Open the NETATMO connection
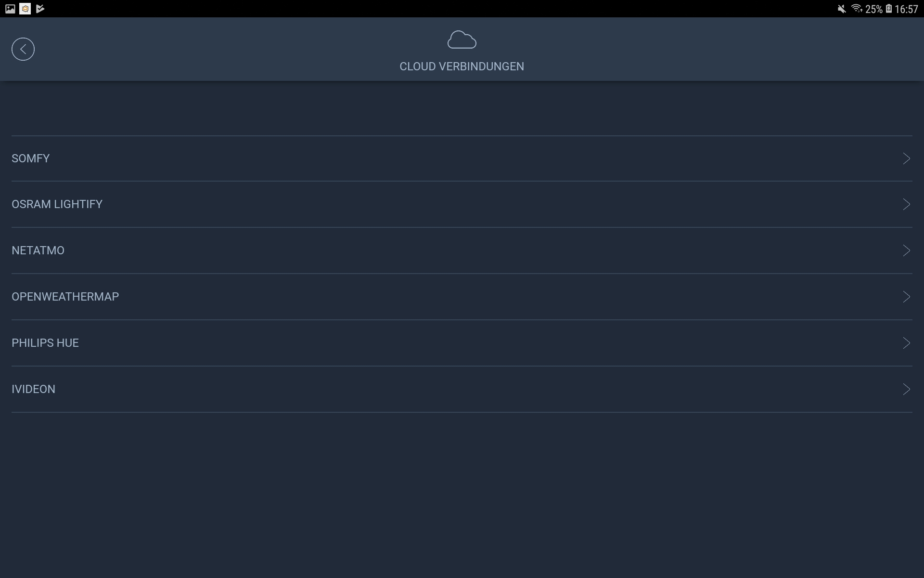This screenshot has height=578, width=924. click(x=38, y=250)
